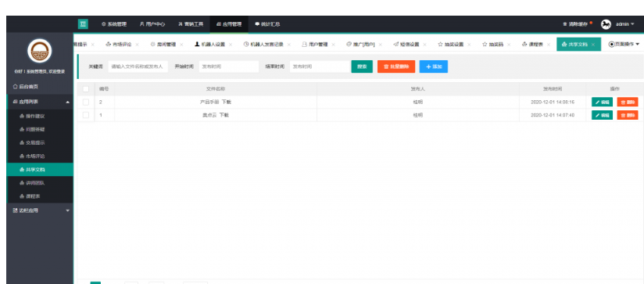This screenshot has height=284, width=644.
Task: Open the 系统管理 top menu
Action: pos(114,24)
